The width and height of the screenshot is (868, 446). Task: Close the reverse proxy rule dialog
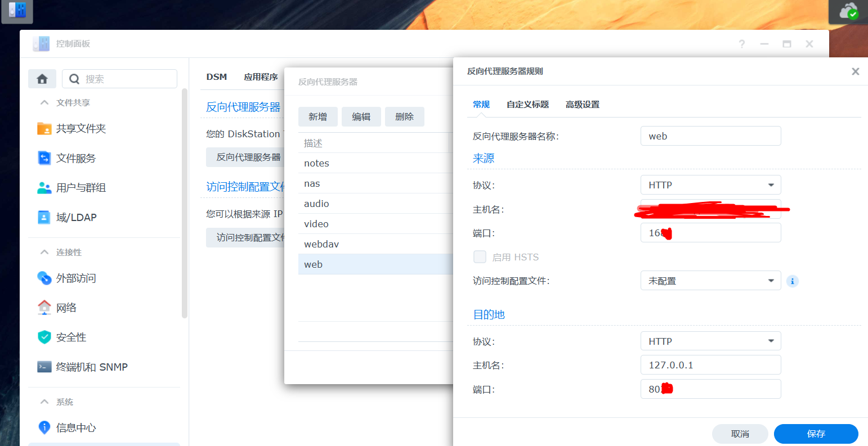pos(856,71)
